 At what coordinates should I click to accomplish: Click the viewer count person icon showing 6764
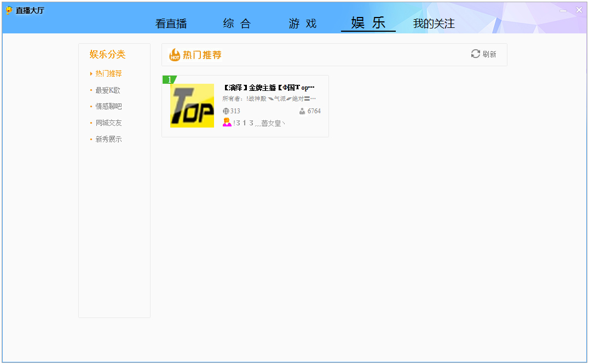click(x=302, y=111)
